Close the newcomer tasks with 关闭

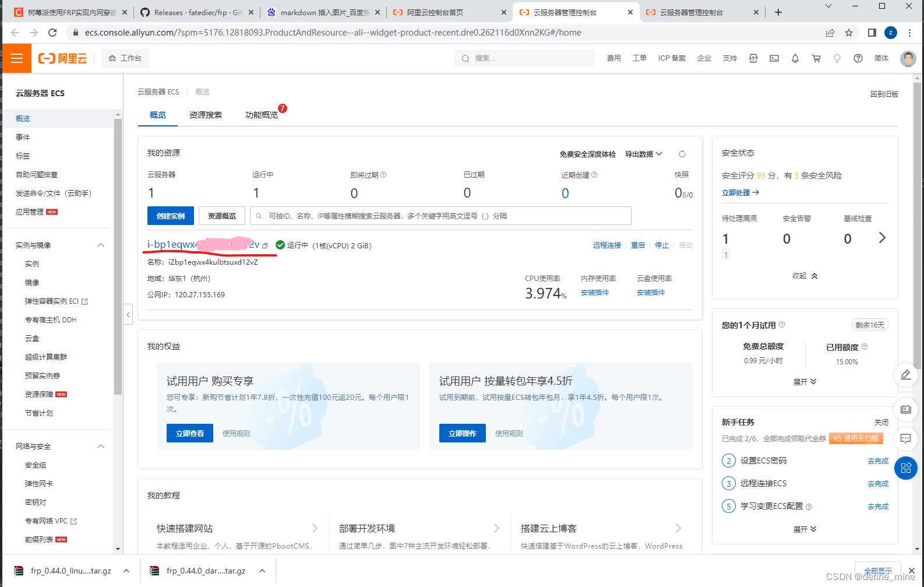coord(881,422)
